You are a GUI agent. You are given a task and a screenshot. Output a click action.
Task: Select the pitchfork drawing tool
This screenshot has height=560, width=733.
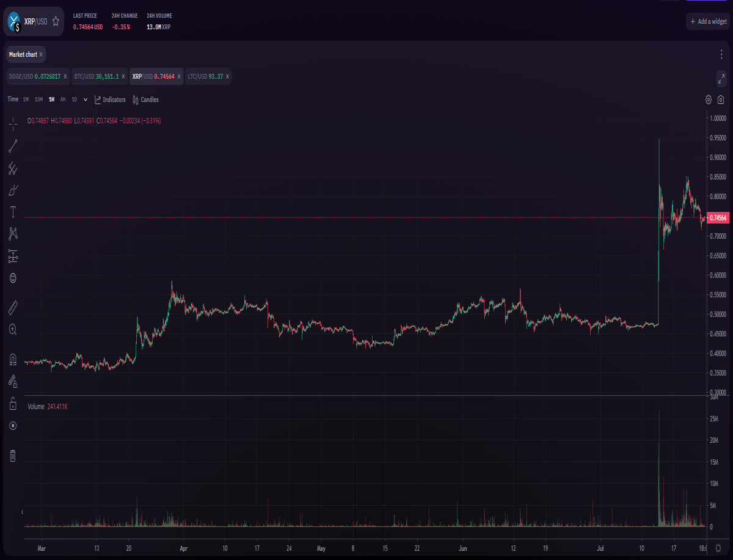[x=13, y=168]
